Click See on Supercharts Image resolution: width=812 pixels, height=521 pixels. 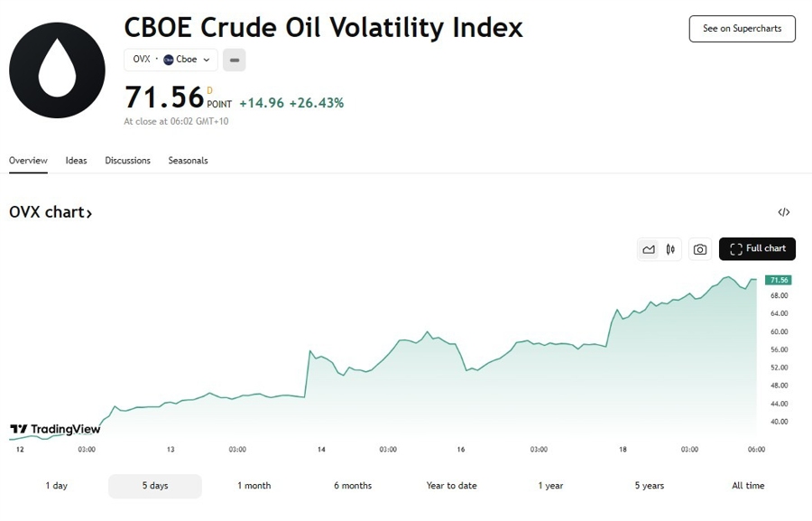742,28
